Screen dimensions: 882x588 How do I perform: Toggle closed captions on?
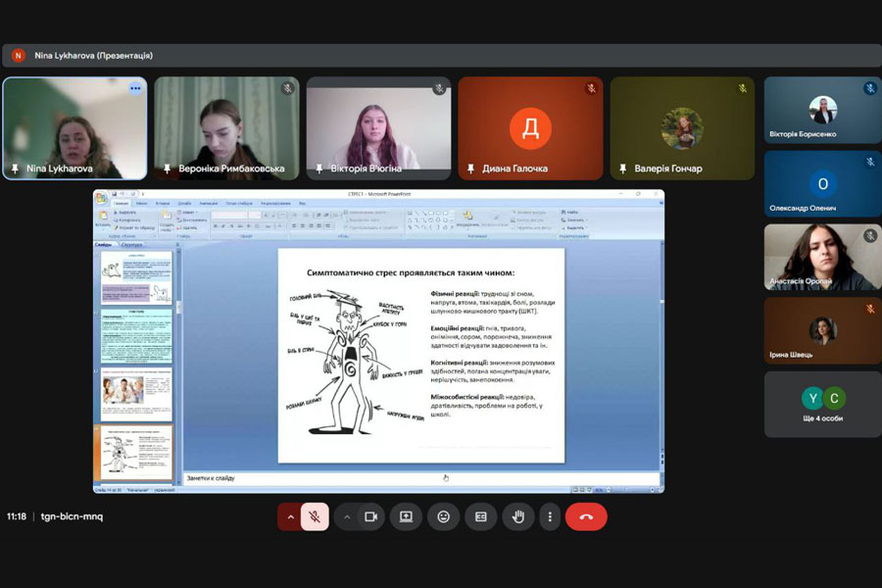480,516
